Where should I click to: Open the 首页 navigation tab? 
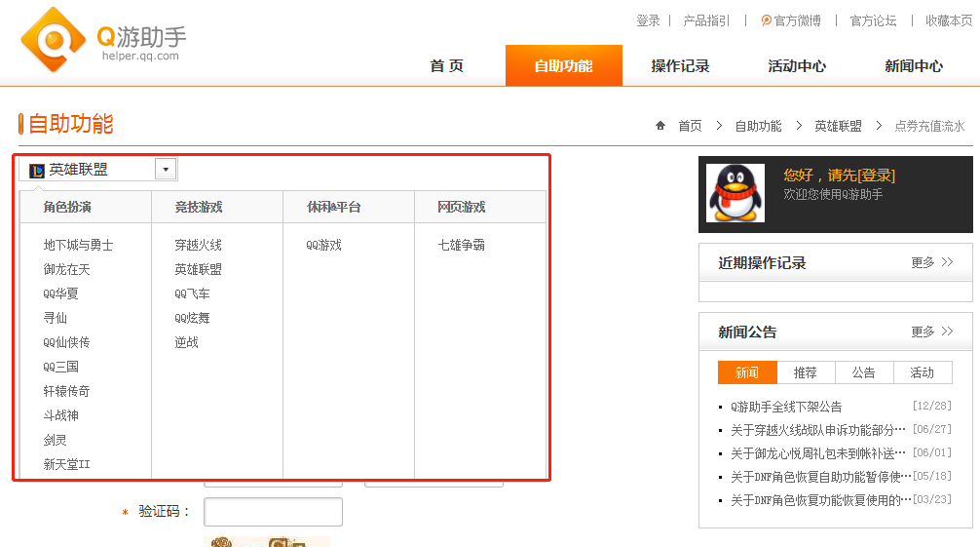(447, 65)
